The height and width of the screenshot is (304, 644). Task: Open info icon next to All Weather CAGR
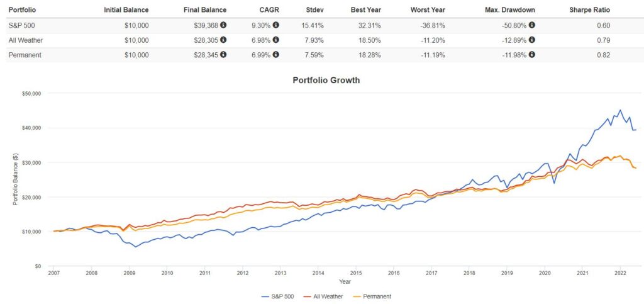pyautogui.click(x=275, y=40)
